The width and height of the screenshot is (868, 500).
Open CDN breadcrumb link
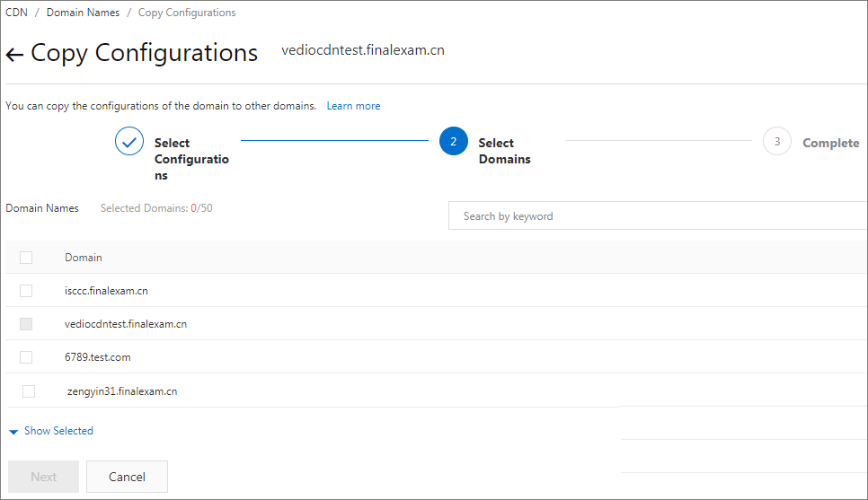(x=16, y=13)
